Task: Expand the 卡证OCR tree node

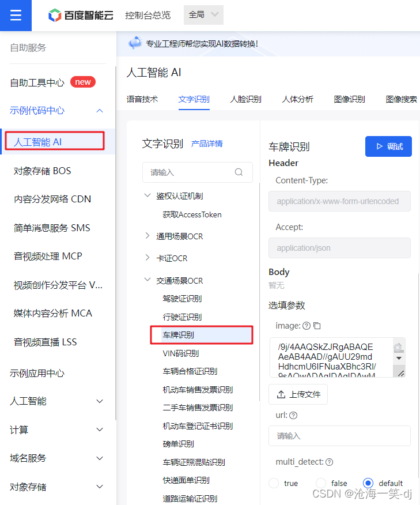Action: [147, 258]
